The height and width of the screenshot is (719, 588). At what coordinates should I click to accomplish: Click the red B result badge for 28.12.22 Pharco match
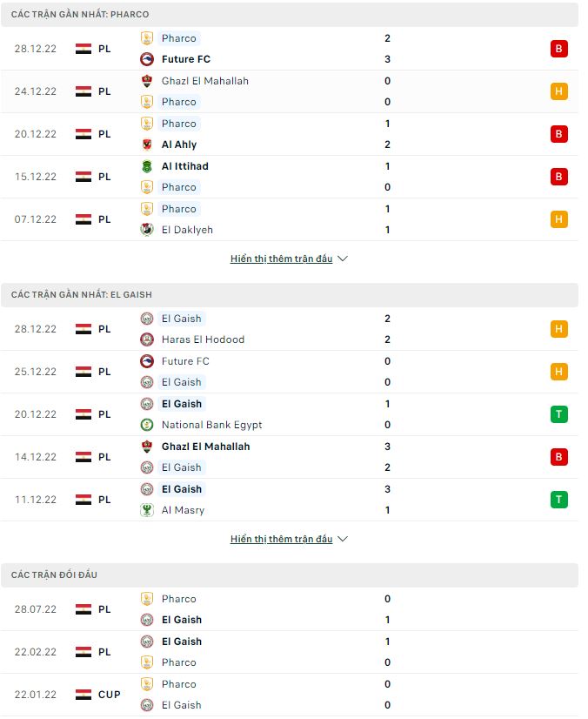tap(559, 49)
